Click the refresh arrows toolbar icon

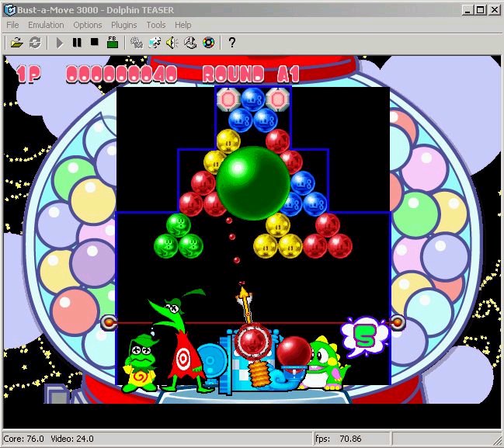pyautogui.click(x=35, y=43)
